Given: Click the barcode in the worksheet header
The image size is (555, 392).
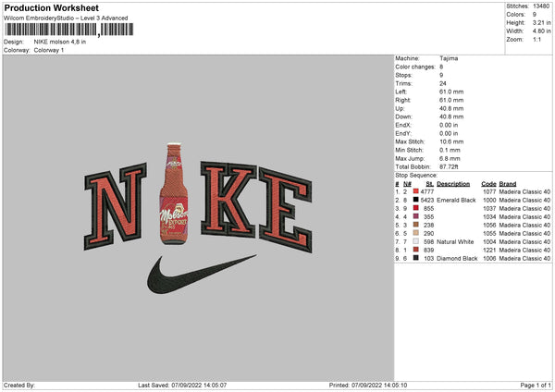Looking at the screenshot, I should (69, 30).
